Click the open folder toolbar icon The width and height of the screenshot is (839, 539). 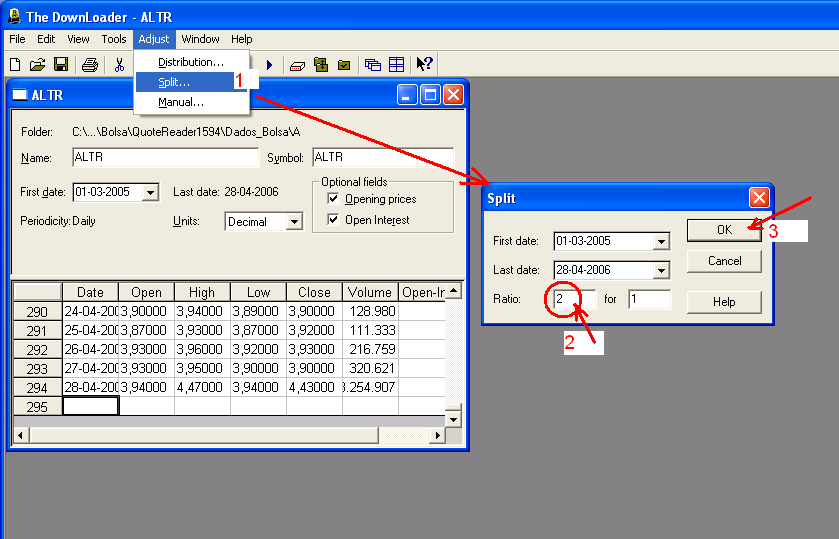[37, 65]
